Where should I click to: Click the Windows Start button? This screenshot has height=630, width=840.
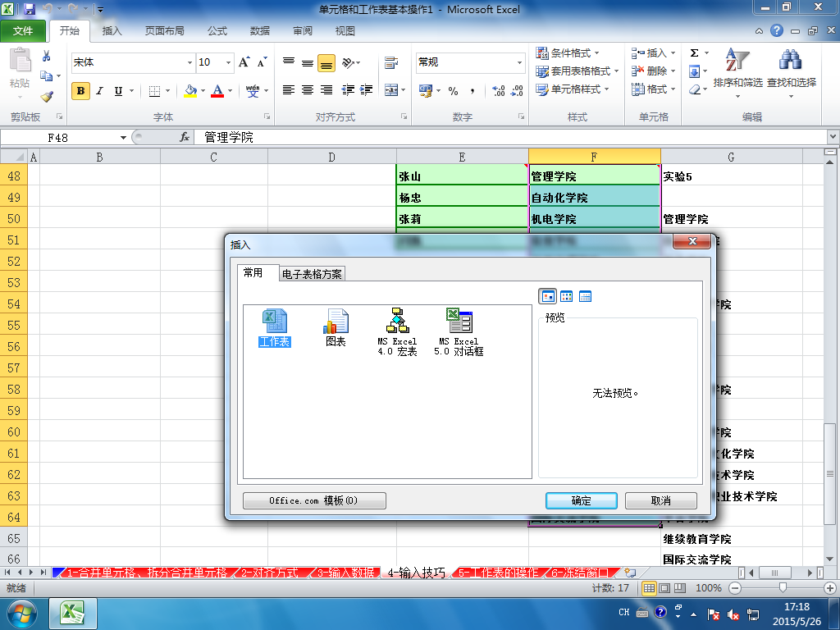(x=21, y=614)
